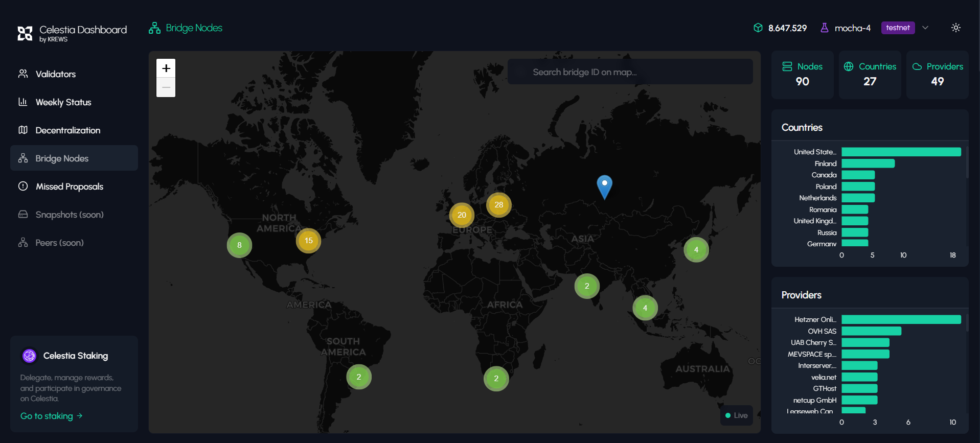The height and width of the screenshot is (443, 980).
Task: Select Bridge Nodes in sidebar
Action: 74,158
